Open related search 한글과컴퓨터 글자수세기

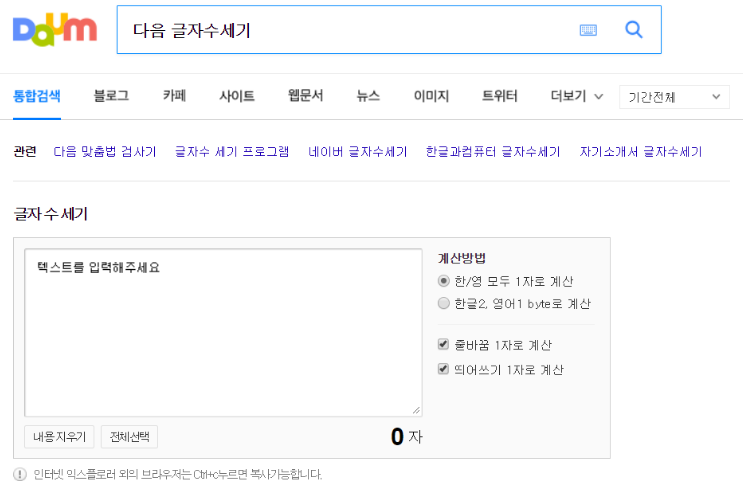(x=493, y=152)
